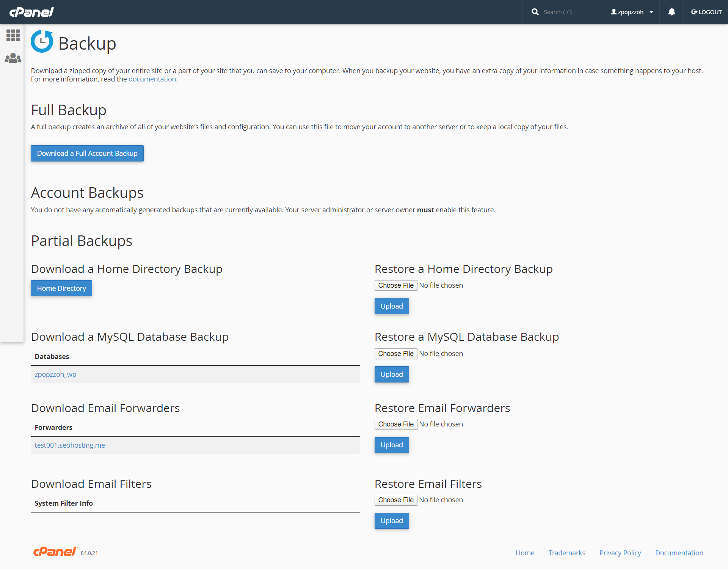Focus the Search field in header
This screenshot has height=569, width=728.
click(x=571, y=12)
